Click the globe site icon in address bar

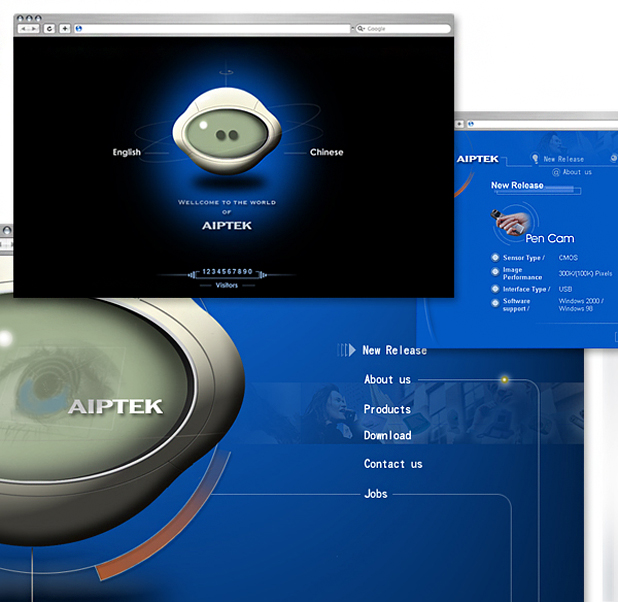tap(79, 29)
